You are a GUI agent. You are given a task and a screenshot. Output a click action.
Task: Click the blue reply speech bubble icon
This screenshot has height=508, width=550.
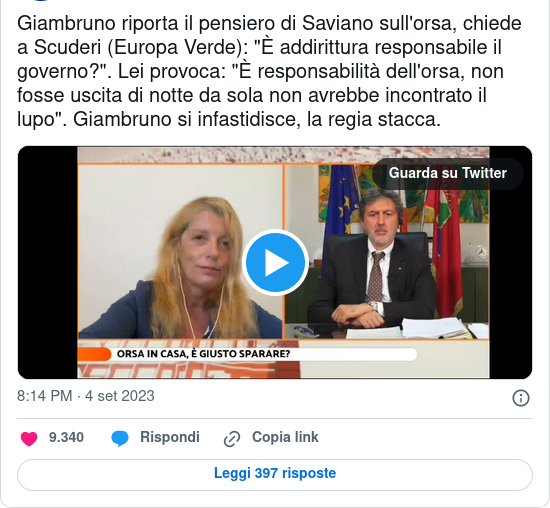click(120, 439)
